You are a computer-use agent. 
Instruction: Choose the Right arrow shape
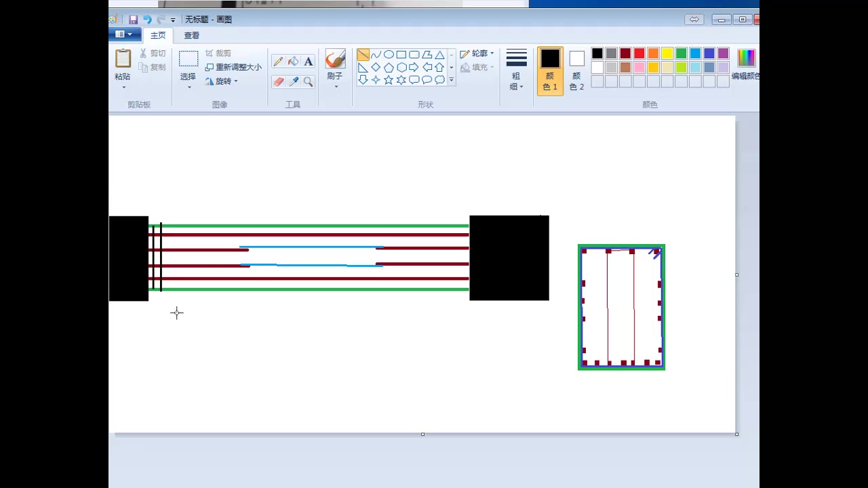coord(414,67)
